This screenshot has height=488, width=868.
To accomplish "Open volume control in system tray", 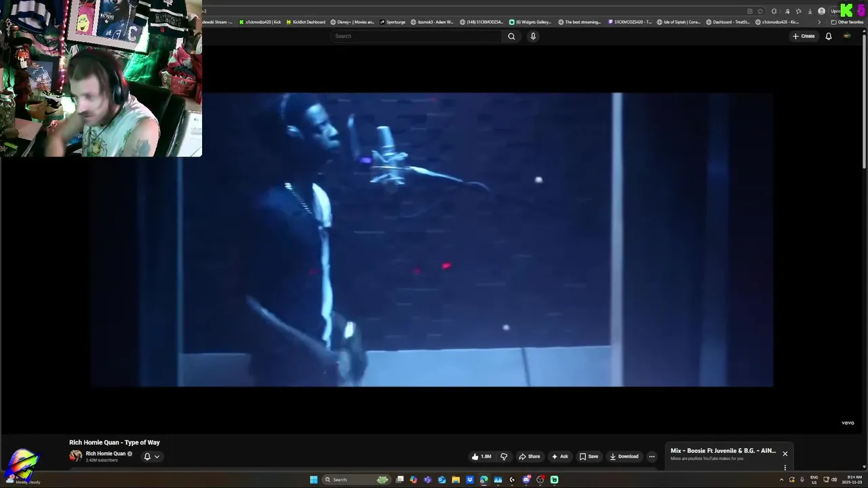I will point(834,480).
